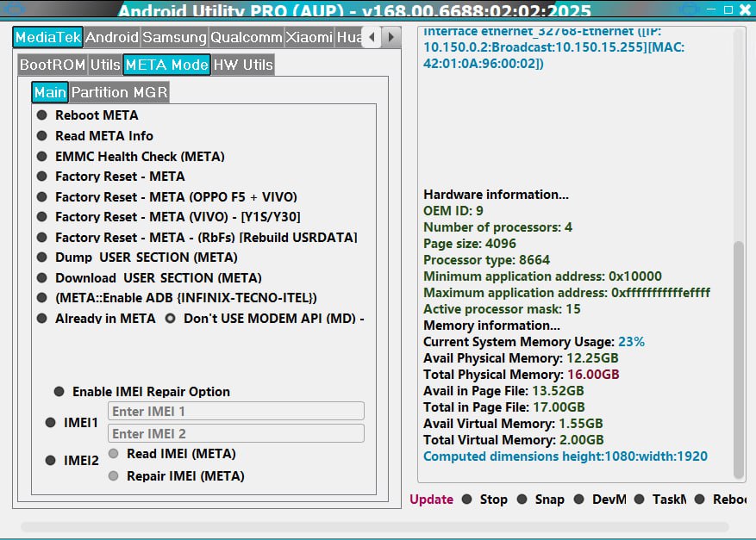Click the Memory information heading

[491, 326]
